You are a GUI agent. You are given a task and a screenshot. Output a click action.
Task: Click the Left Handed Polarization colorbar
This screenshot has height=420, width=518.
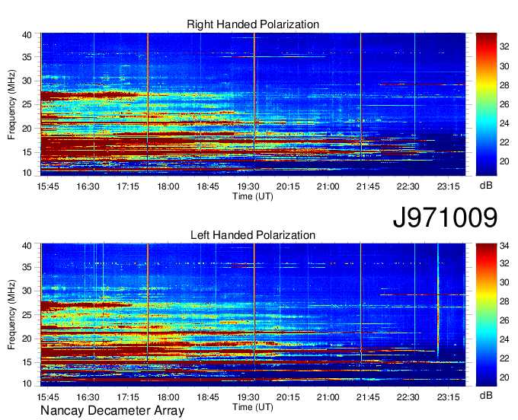(486, 315)
